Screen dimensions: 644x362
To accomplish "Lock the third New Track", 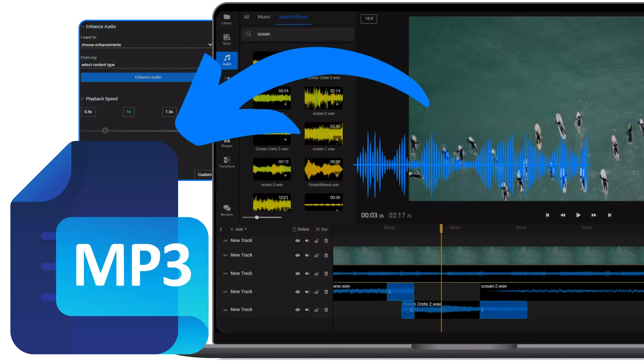I will [x=316, y=274].
